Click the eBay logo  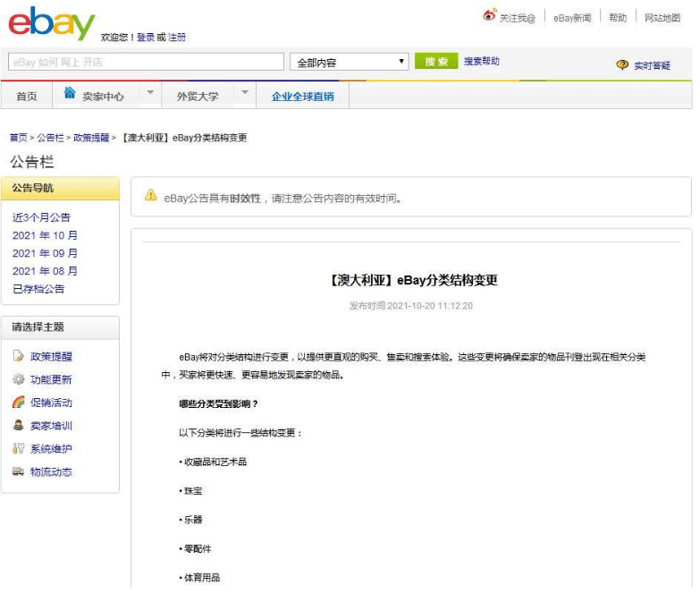click(x=51, y=23)
